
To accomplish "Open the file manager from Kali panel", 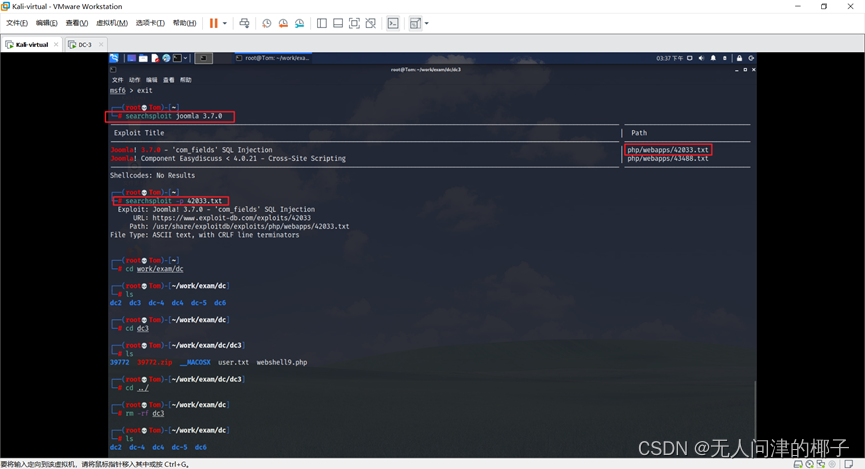I will [143, 58].
